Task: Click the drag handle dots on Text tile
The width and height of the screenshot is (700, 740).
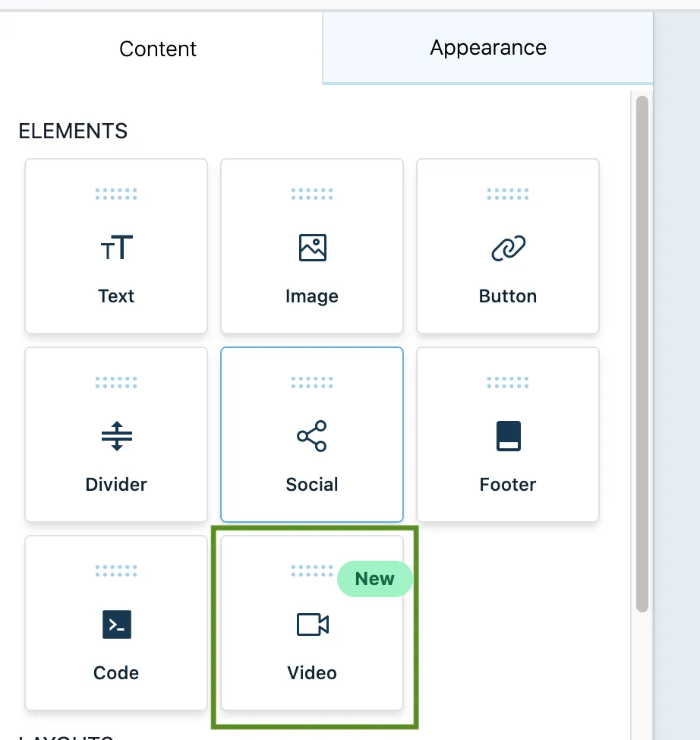Action: point(116,194)
